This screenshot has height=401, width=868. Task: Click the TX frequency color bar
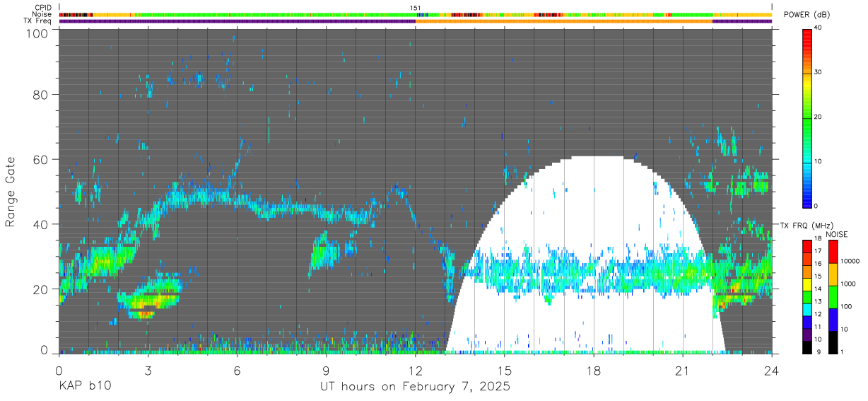[807, 296]
